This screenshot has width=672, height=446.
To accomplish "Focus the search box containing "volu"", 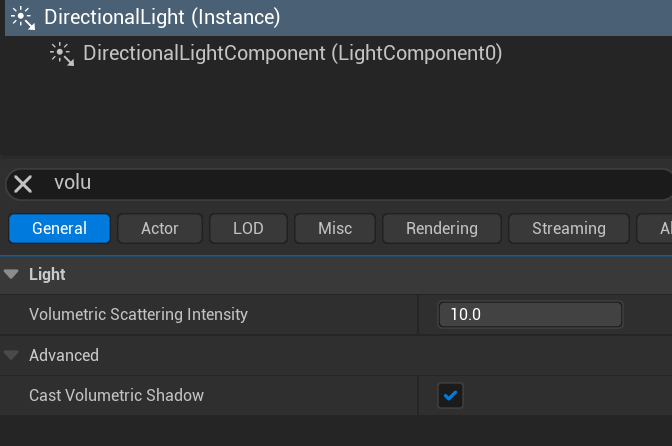I will point(350,184).
